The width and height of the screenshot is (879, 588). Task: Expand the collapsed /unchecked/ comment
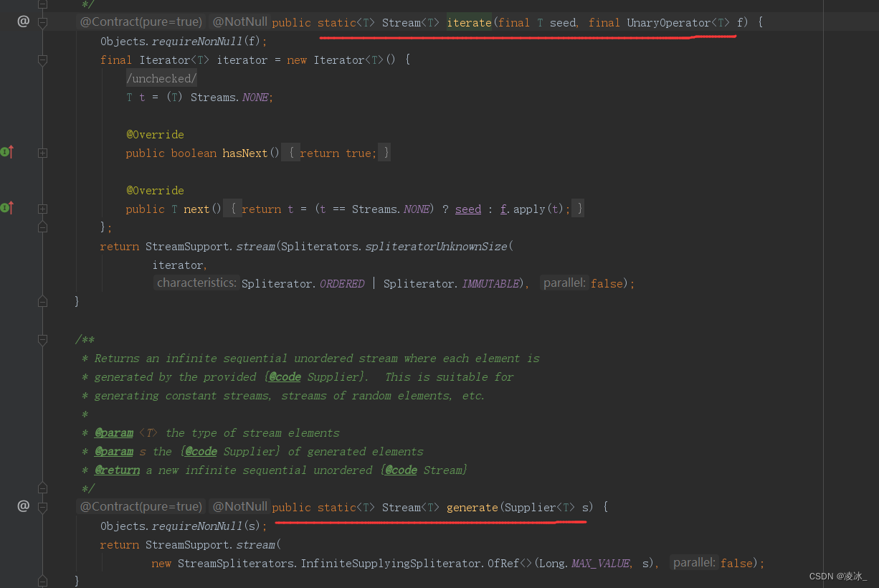pos(161,77)
